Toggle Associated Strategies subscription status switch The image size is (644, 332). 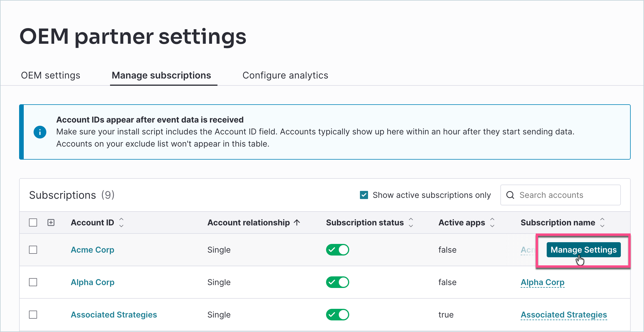tap(338, 315)
